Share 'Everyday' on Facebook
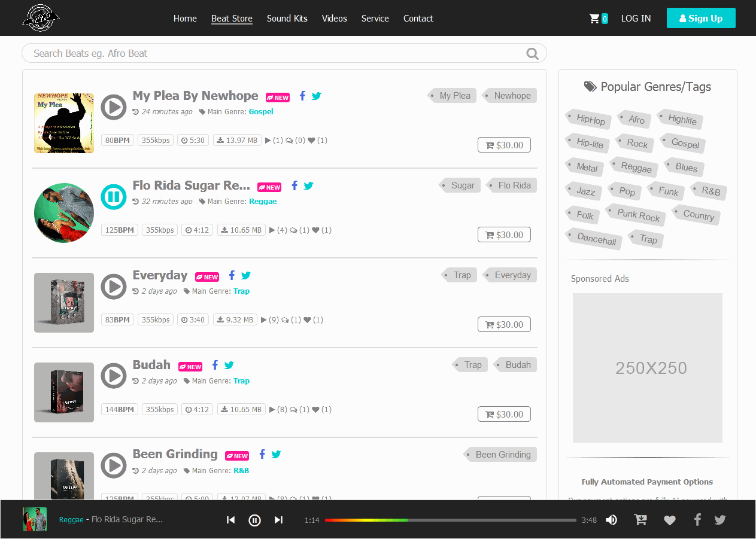The width and height of the screenshot is (756, 539). (232, 275)
